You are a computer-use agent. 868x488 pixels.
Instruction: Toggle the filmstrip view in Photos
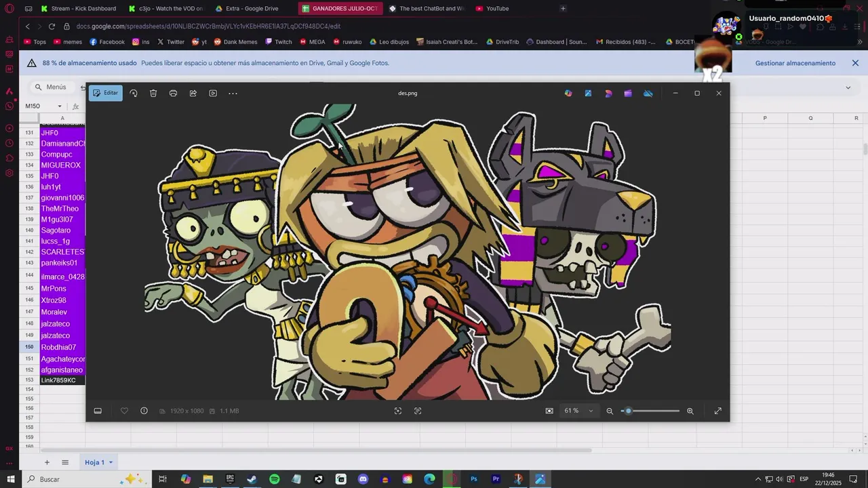[98, 411]
